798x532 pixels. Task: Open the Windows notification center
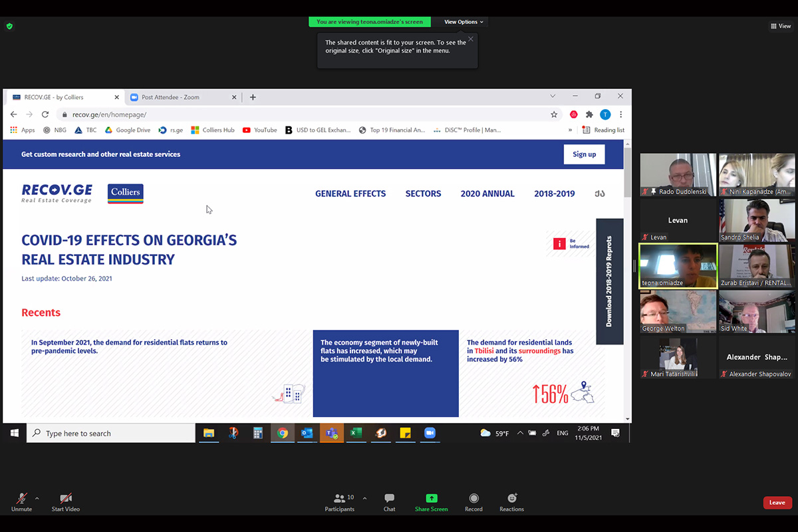pos(615,433)
